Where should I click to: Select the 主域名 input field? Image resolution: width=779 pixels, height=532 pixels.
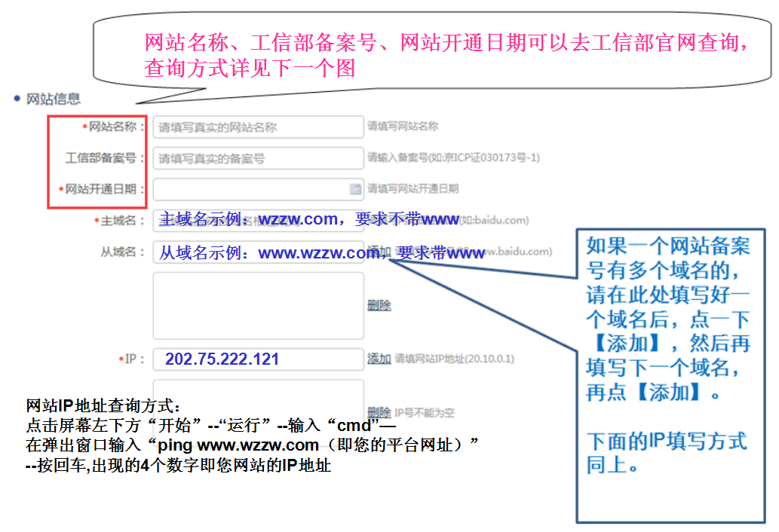258,220
